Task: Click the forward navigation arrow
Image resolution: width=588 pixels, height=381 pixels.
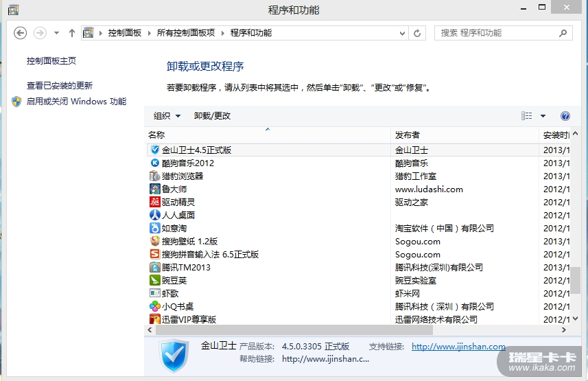Action: pos(40,33)
